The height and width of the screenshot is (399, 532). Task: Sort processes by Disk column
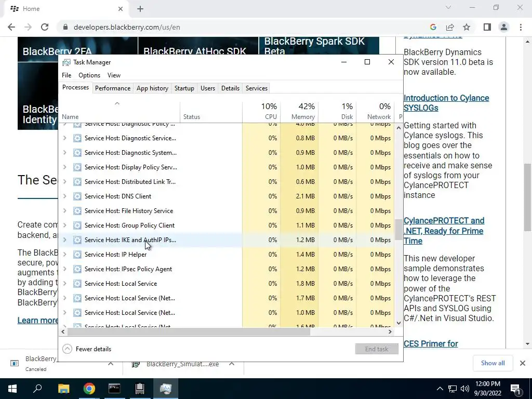click(x=337, y=112)
